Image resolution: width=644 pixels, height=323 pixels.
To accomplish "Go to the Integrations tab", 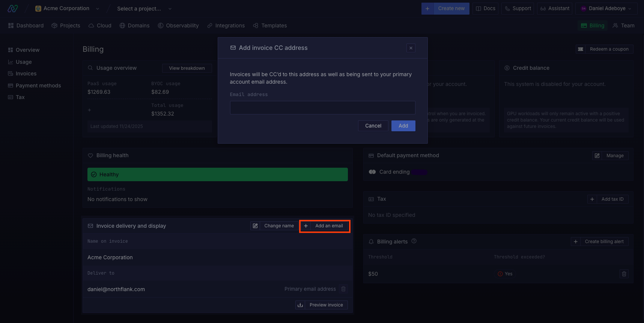I will point(226,26).
